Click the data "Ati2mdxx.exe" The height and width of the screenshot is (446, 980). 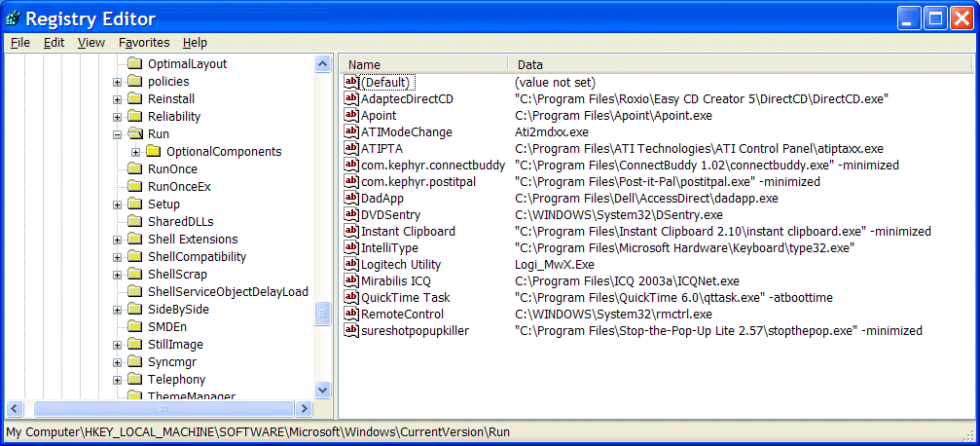tap(552, 132)
